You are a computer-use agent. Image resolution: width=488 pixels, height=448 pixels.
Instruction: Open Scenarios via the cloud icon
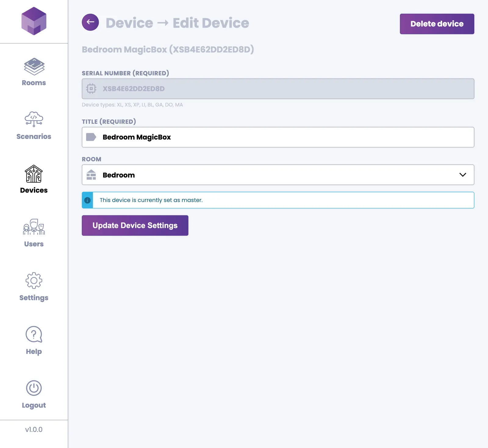click(x=34, y=119)
